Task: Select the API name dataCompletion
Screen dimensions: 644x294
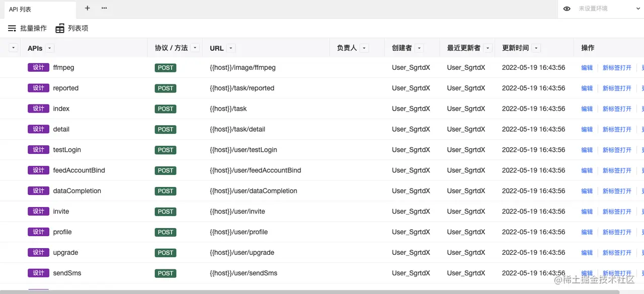Action: tap(77, 191)
